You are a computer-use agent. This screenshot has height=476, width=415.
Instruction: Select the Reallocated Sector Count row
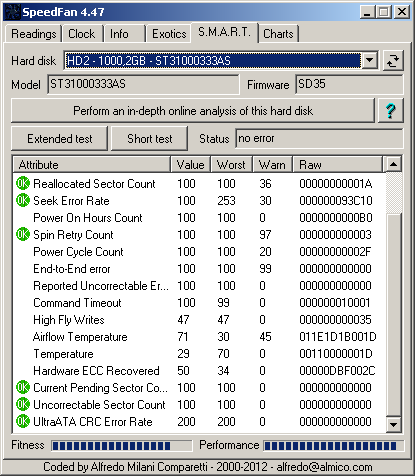[199, 184]
